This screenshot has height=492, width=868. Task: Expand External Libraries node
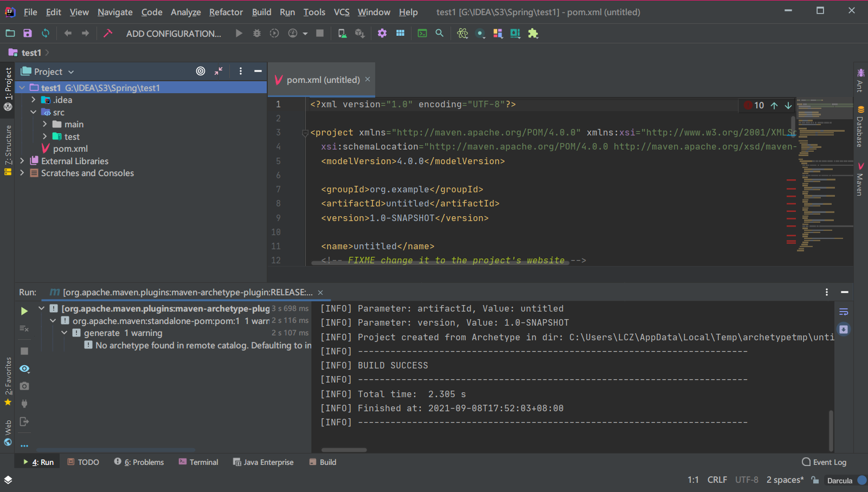(22, 161)
